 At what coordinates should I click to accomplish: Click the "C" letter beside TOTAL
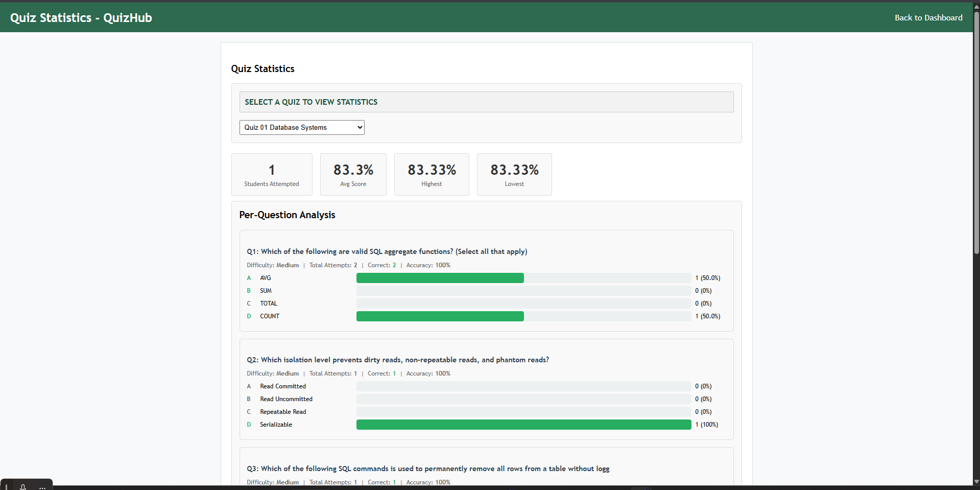pos(249,304)
